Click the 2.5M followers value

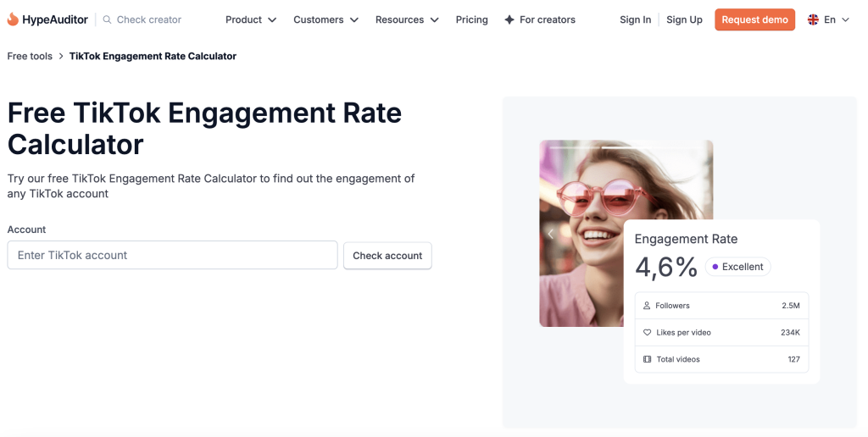click(791, 306)
